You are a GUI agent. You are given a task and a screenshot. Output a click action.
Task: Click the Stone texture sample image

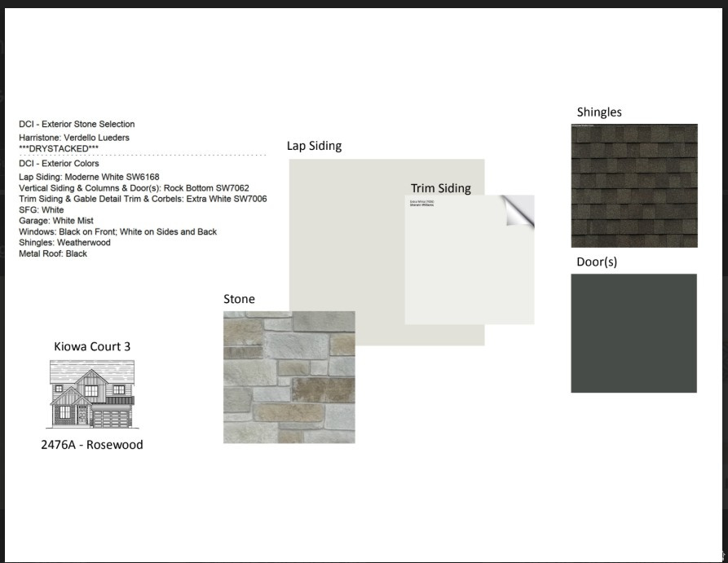point(289,377)
